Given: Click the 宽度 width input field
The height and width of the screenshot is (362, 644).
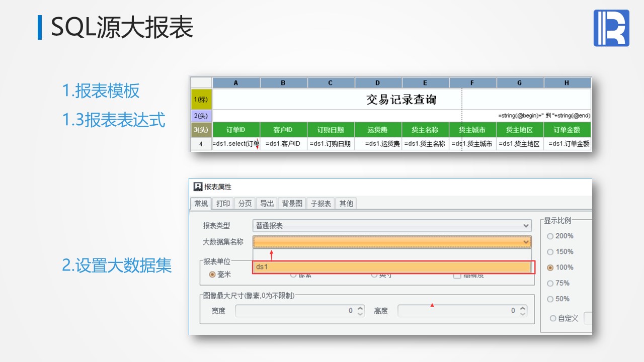Looking at the screenshot, I should point(294,311).
